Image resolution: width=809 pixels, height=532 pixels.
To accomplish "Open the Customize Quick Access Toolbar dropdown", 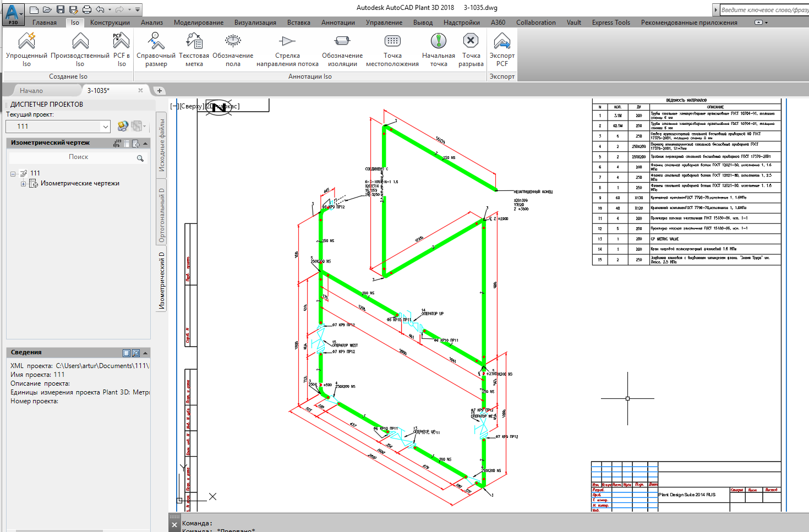I will 138,9.
